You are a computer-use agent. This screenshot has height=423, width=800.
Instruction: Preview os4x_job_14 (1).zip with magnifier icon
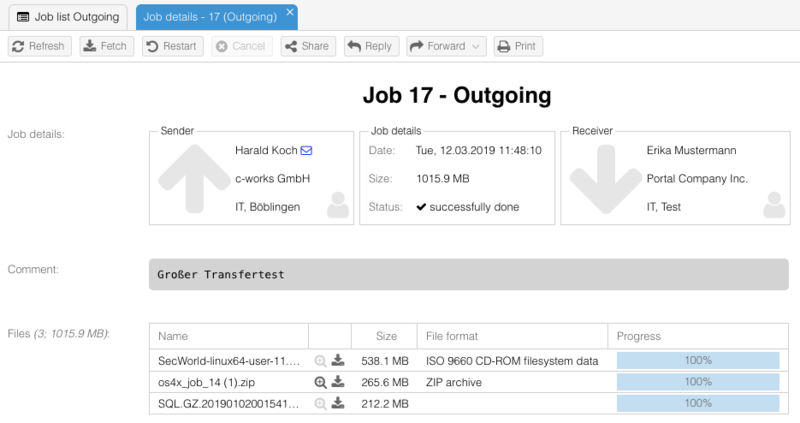320,382
